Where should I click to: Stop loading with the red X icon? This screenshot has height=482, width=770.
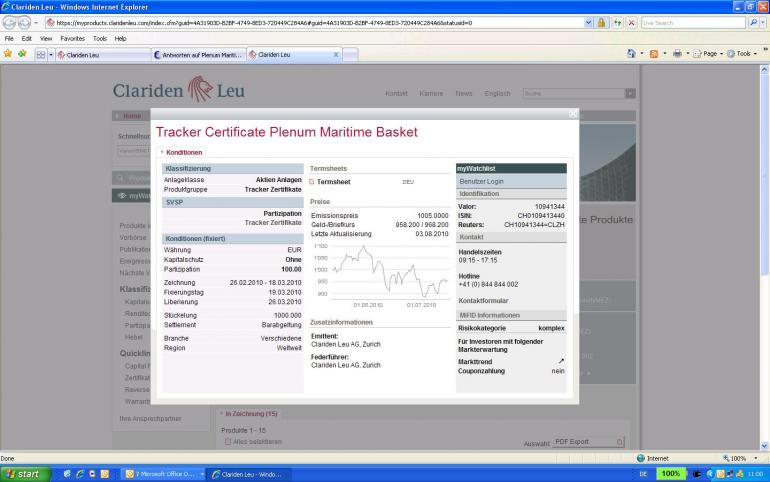(632, 23)
